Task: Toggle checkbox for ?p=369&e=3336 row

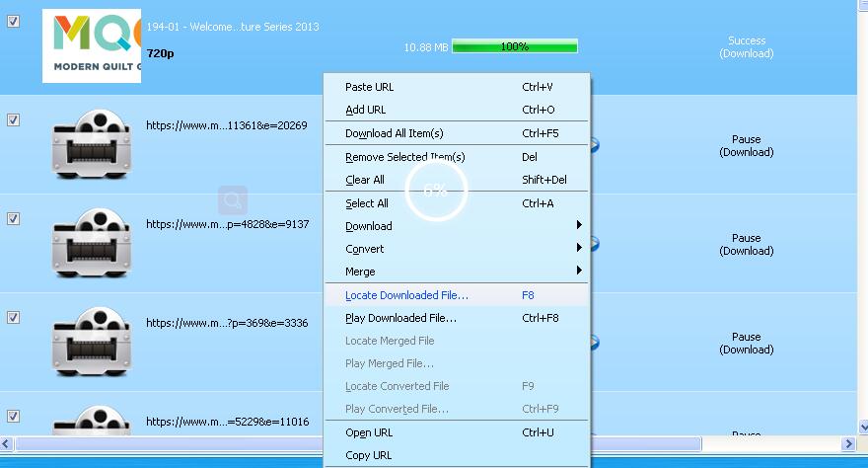Action: click(13, 317)
